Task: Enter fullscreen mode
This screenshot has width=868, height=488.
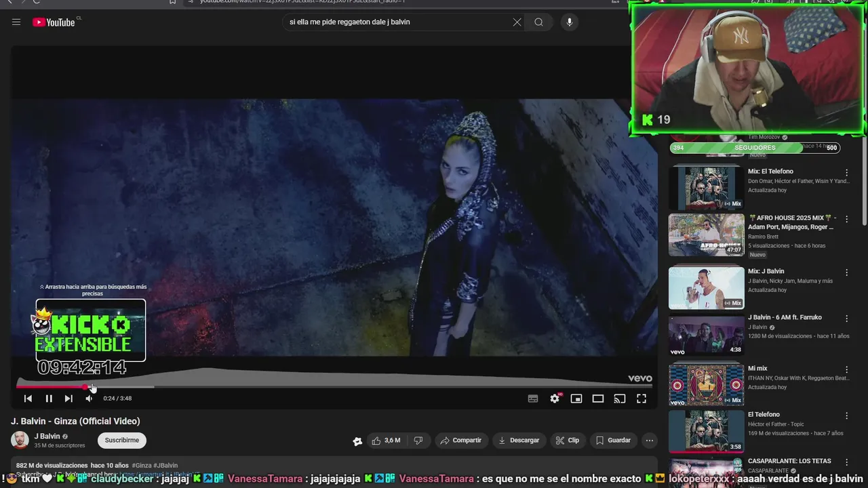Action: pos(642,399)
